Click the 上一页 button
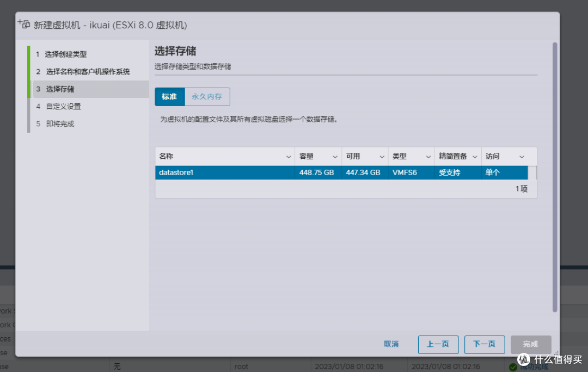 (438, 344)
